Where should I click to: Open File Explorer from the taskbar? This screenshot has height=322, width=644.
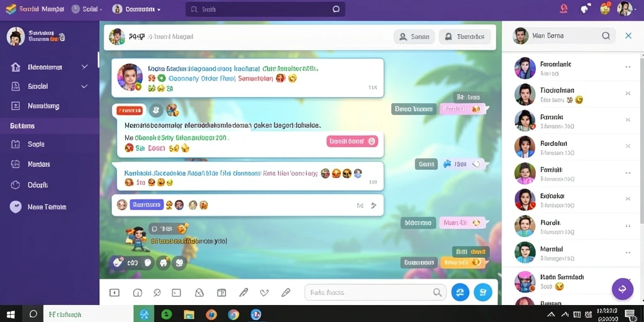189,314
